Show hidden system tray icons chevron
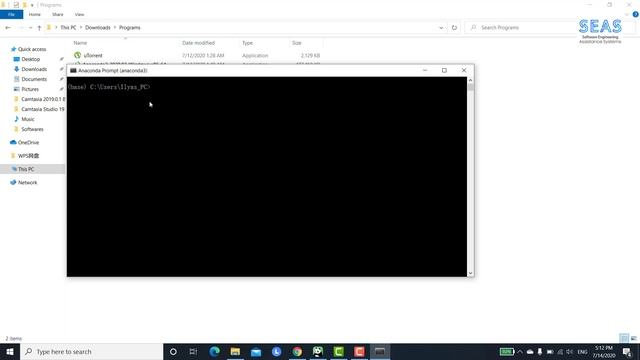Image resolution: width=640 pixels, height=360 pixels. coord(520,352)
